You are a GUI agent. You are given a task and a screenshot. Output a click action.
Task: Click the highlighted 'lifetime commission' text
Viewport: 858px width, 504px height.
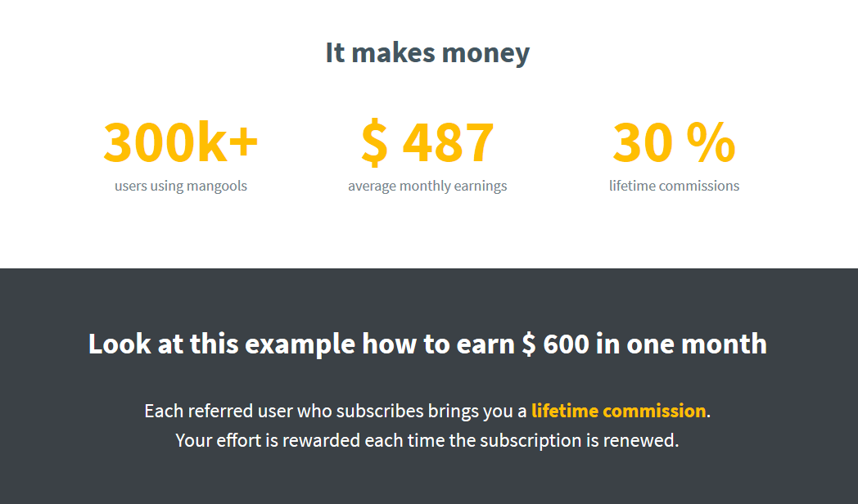tap(618, 411)
